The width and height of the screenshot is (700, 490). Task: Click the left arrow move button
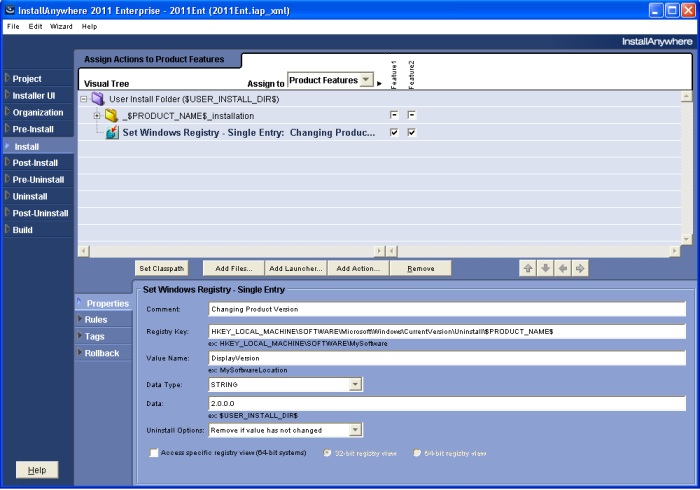[562, 269]
